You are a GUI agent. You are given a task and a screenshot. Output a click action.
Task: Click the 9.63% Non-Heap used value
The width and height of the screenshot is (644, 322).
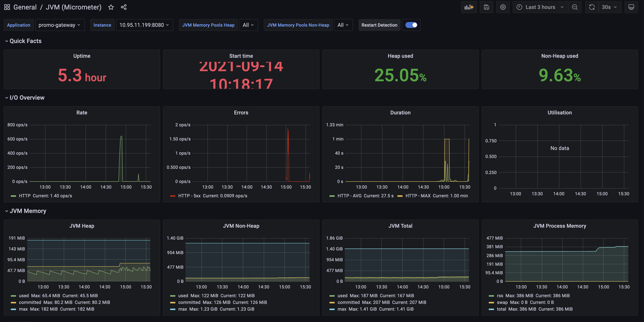point(559,75)
